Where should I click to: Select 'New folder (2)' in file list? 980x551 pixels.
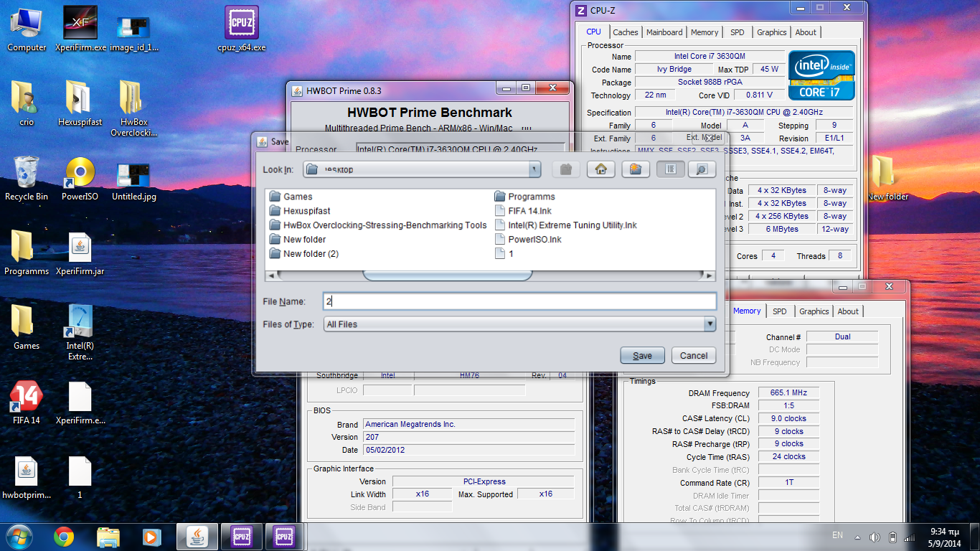point(304,254)
